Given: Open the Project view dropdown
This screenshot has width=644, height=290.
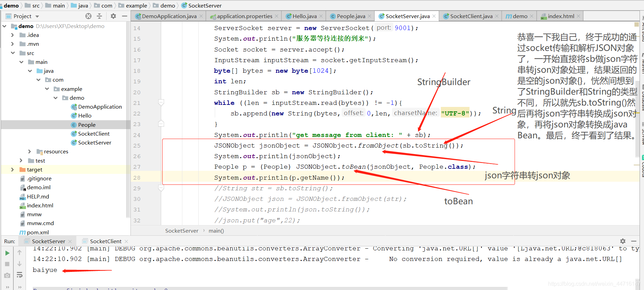Looking at the screenshot, I should coord(37,16).
